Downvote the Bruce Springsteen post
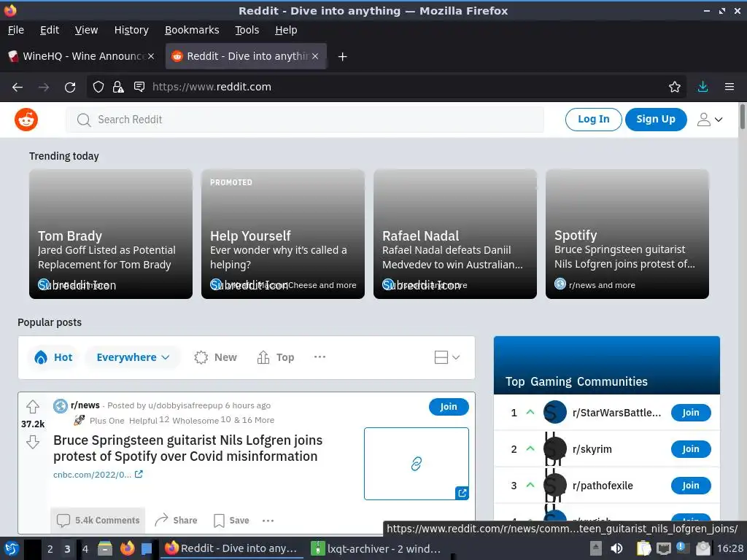Viewport: 747px width, 560px height. pos(33,442)
